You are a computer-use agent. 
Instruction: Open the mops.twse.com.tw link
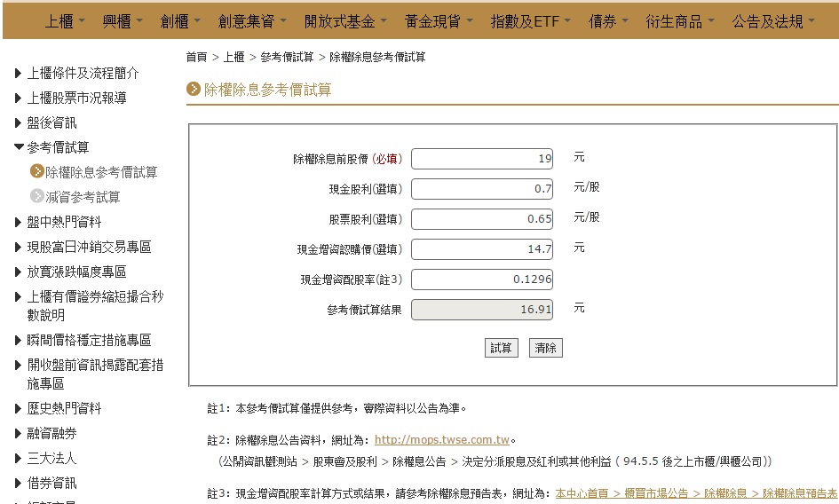[442, 440]
